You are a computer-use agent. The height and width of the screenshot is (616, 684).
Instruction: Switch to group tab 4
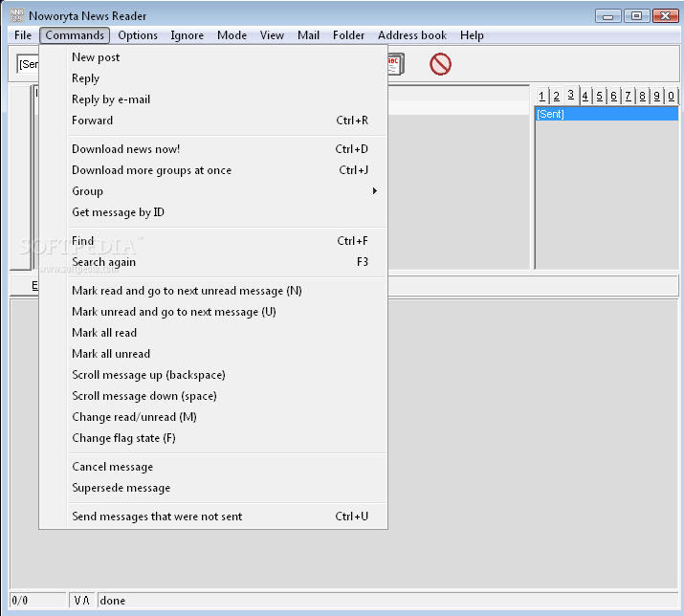pos(585,96)
